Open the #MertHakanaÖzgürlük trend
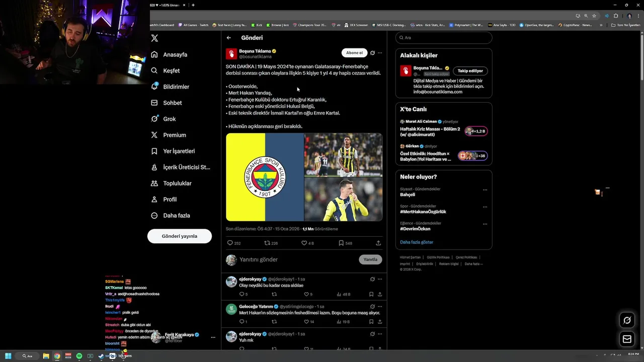The width and height of the screenshot is (644, 362). pyautogui.click(x=423, y=212)
